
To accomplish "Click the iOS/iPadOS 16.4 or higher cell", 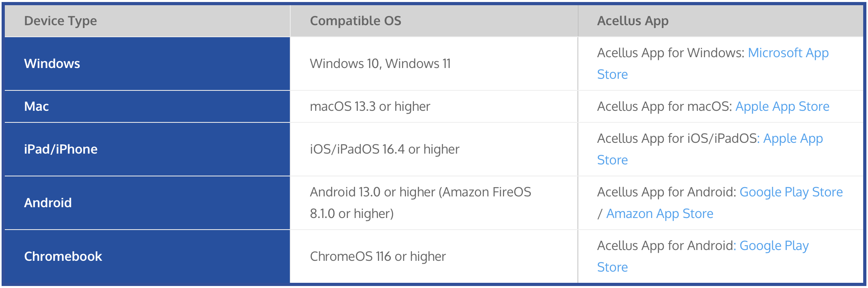I will click(384, 150).
